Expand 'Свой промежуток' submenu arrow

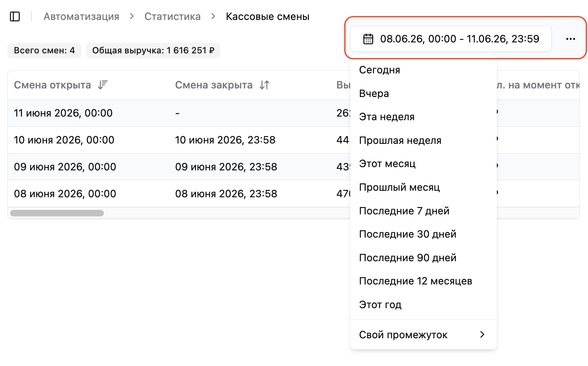click(x=482, y=335)
